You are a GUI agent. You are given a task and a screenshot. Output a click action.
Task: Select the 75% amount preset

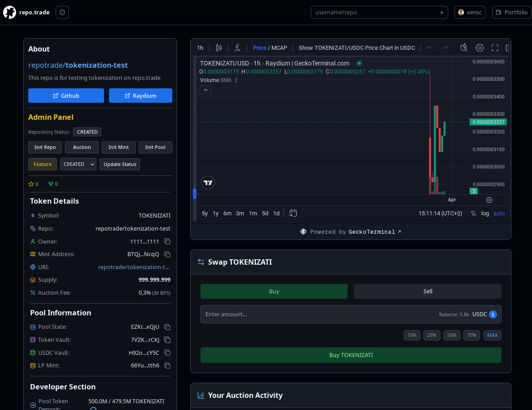click(x=471, y=336)
